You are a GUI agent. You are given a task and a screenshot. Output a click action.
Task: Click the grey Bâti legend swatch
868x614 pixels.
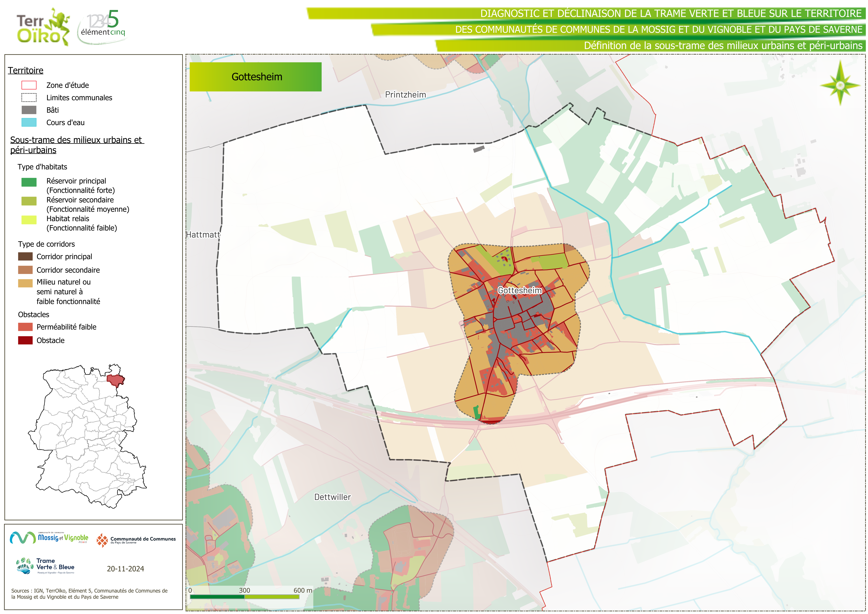[x=29, y=110]
